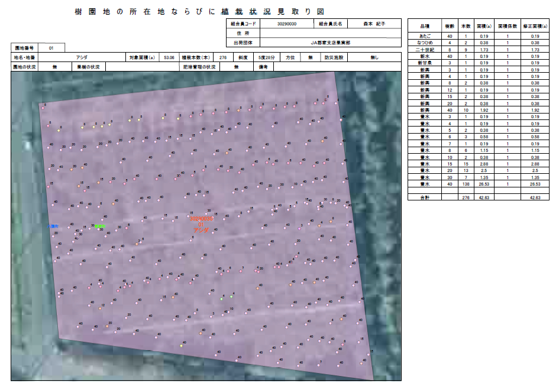The height and width of the screenshot is (392, 559).
Task: Select the 組合員氏名 value field
Action: pos(374,24)
